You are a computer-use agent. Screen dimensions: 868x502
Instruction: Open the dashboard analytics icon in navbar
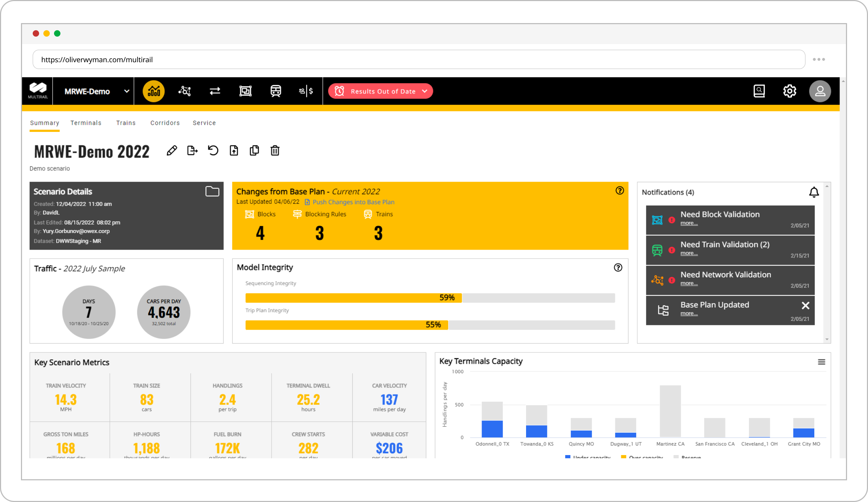154,91
